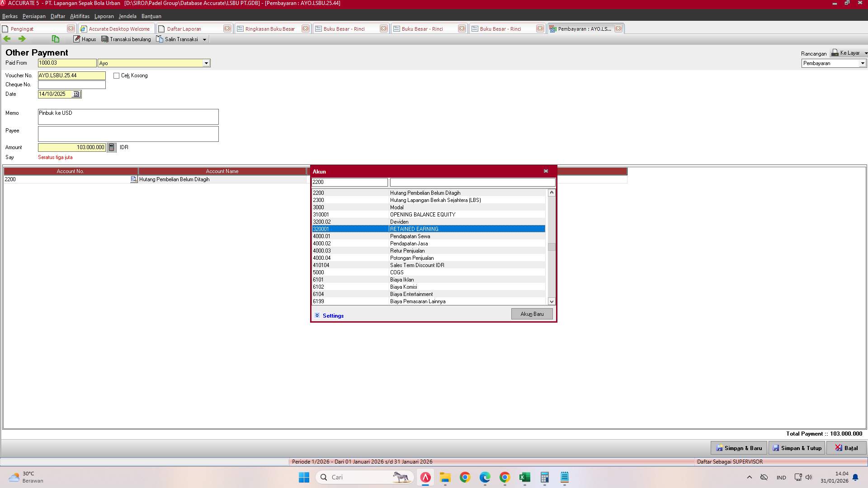
Task: Click the Salin Transaksi icon
Action: (159, 39)
